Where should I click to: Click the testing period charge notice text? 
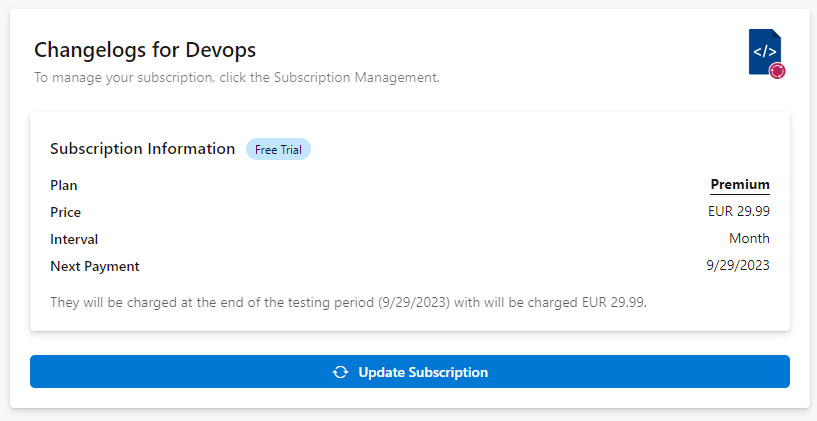coord(348,301)
